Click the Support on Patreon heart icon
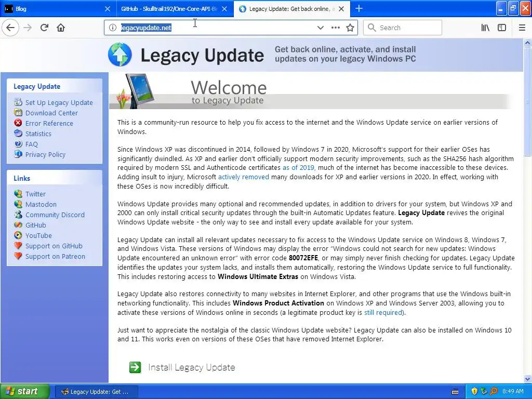Viewport: 532px width, 399px height. coord(18,256)
